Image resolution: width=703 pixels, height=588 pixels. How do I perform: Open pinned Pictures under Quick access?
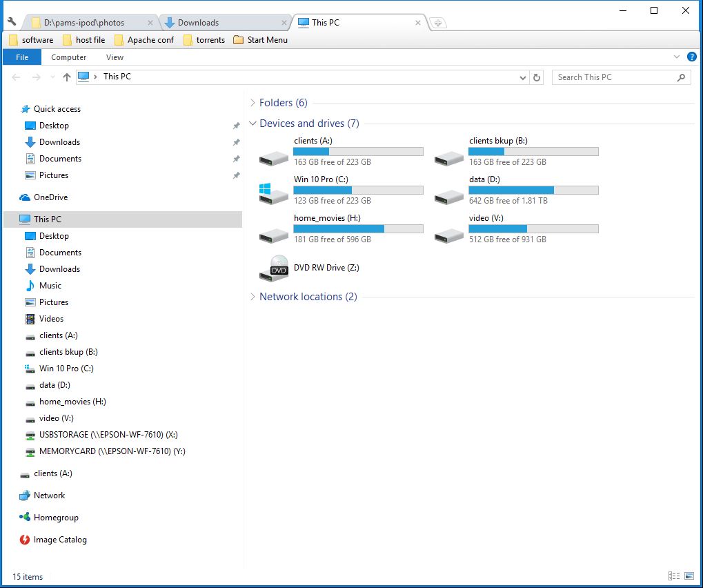pos(53,175)
